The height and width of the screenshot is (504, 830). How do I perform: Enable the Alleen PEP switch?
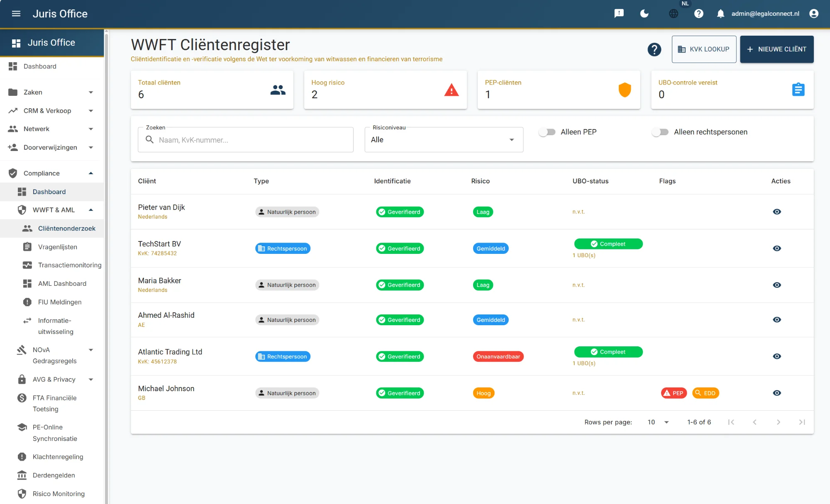click(547, 132)
